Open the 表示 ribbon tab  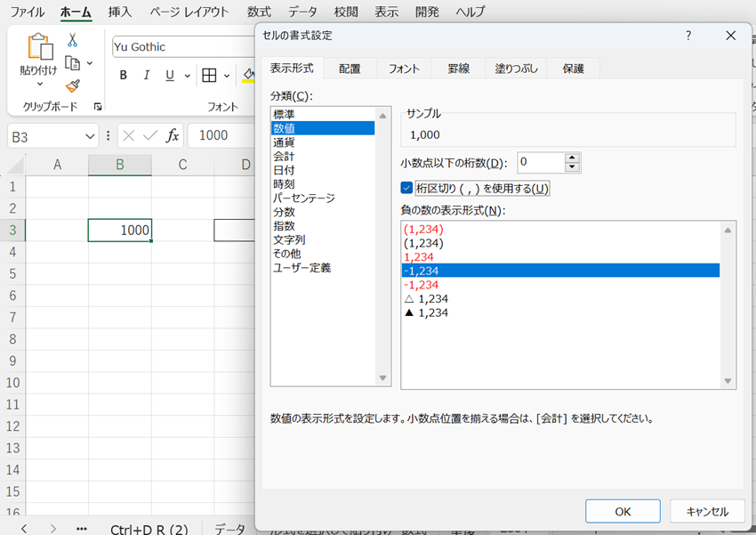pos(387,12)
